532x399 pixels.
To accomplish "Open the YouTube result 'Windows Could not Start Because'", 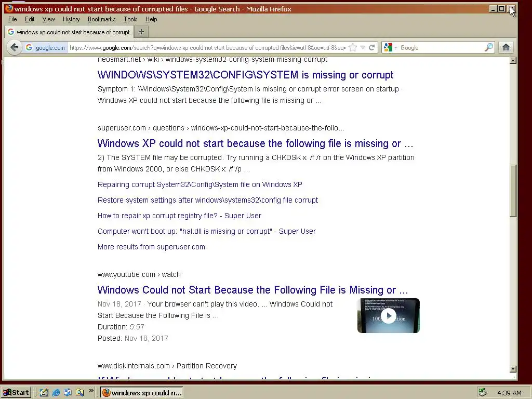I will click(252, 290).
